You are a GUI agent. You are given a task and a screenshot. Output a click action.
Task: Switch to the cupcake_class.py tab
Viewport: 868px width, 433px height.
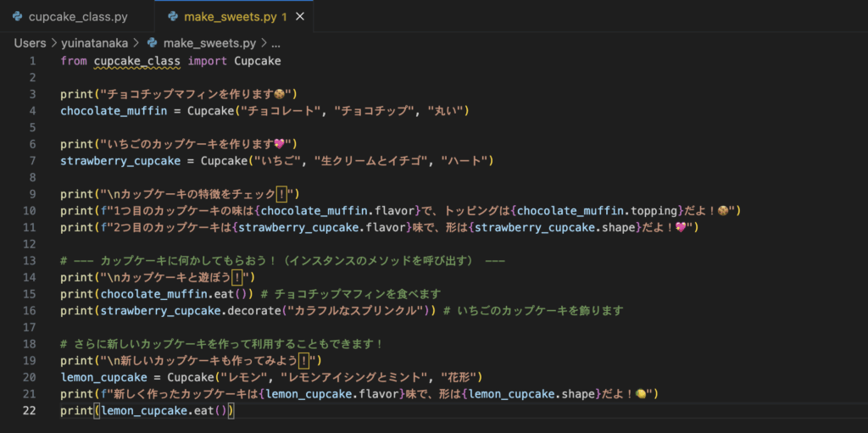click(70, 17)
